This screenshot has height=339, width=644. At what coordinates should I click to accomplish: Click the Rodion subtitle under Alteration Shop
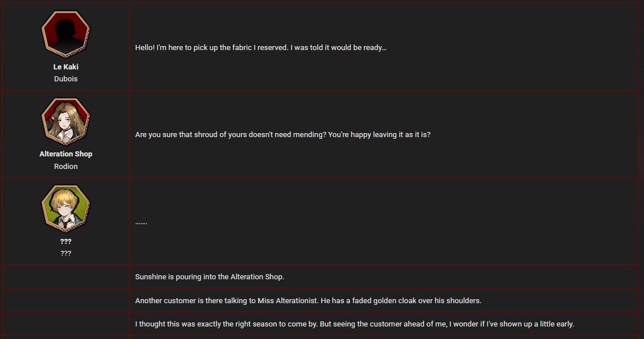coord(65,166)
